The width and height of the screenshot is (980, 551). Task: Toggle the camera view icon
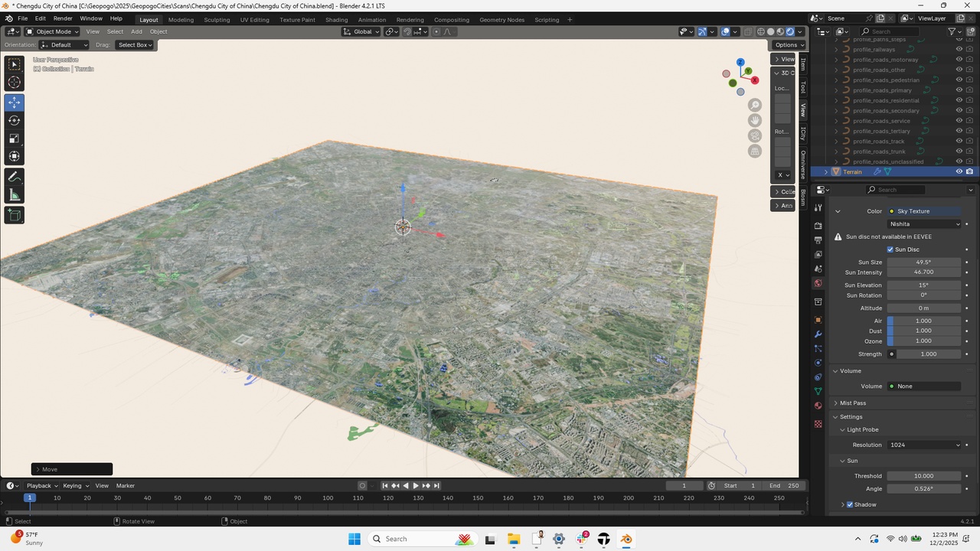coord(755,135)
